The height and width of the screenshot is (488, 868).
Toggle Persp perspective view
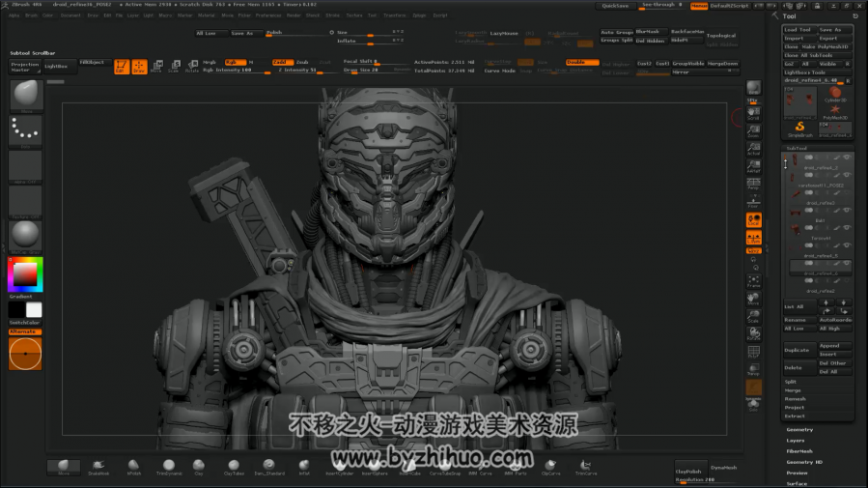pos(753,184)
